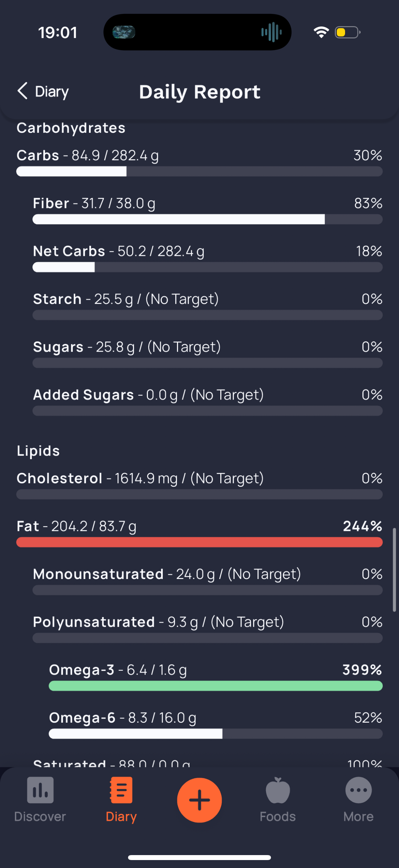Tap the back chevron to Diary
This screenshot has height=868, width=399.
tap(22, 91)
